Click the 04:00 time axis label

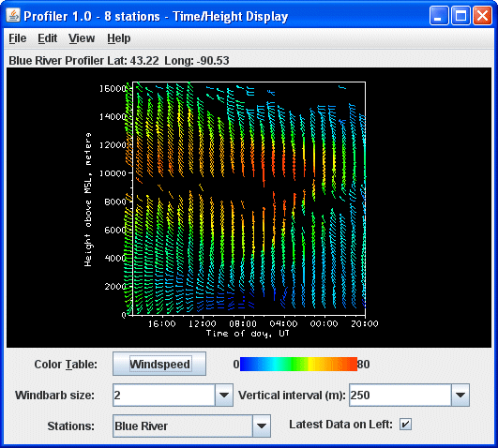pyautogui.click(x=283, y=324)
